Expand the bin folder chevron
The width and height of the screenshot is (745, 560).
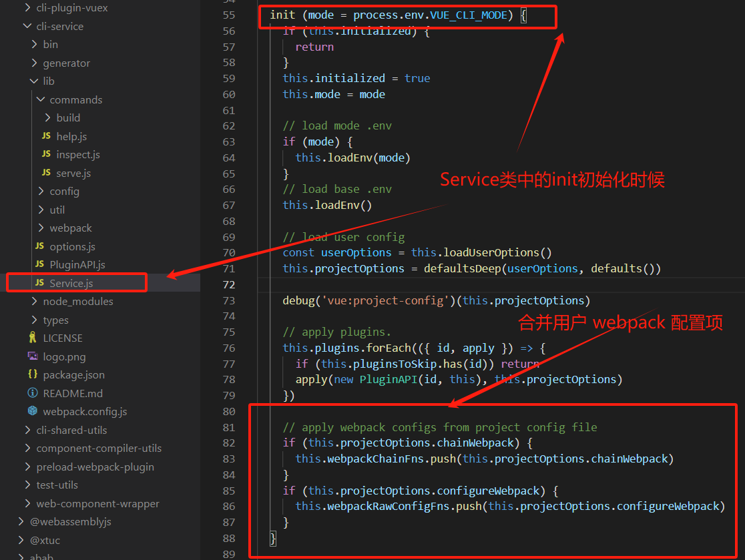(34, 44)
